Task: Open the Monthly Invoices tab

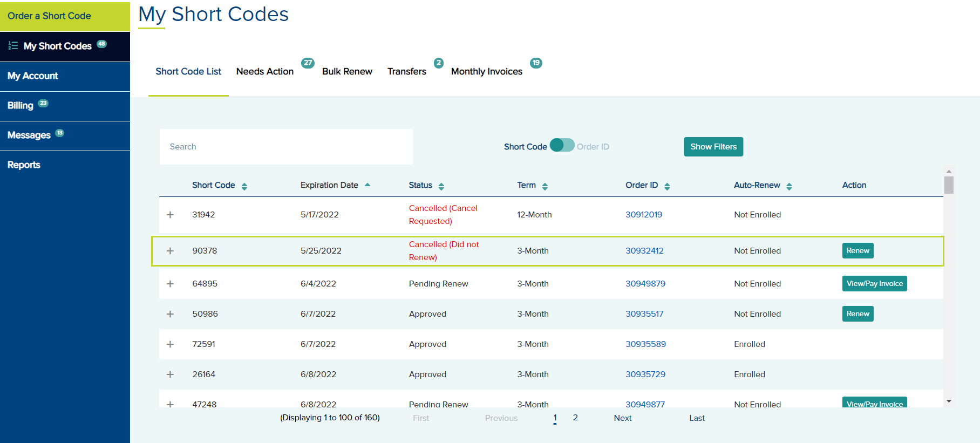Action: tap(486, 71)
